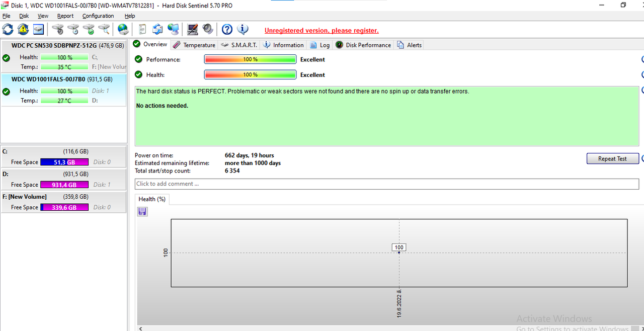Screen dimensions: 644x331
Task: Click green check icon beside WDC PC SN530 disk
Action: coord(6,58)
